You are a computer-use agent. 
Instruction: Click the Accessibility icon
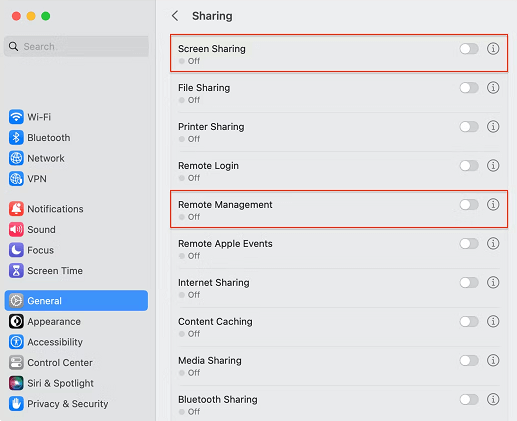click(x=16, y=342)
